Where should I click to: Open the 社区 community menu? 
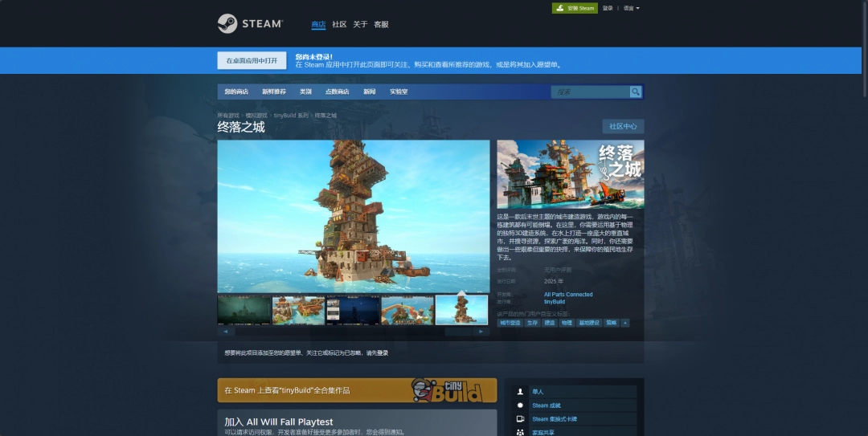(x=339, y=25)
